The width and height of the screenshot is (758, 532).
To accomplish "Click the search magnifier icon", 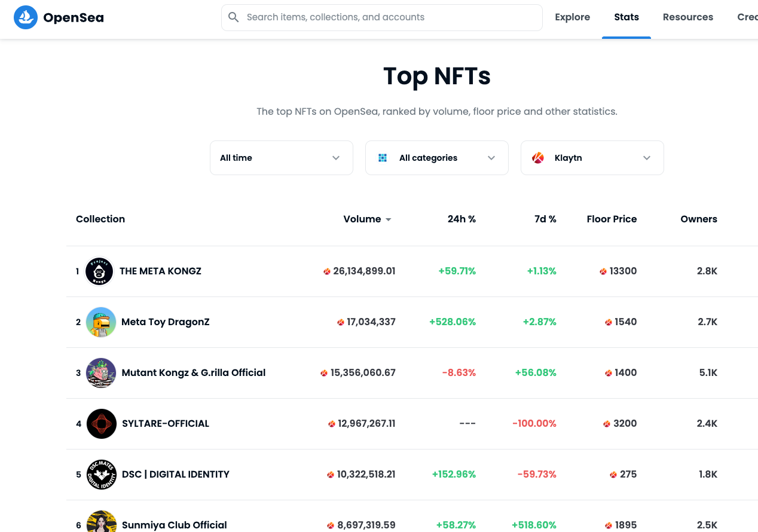I will [x=234, y=17].
